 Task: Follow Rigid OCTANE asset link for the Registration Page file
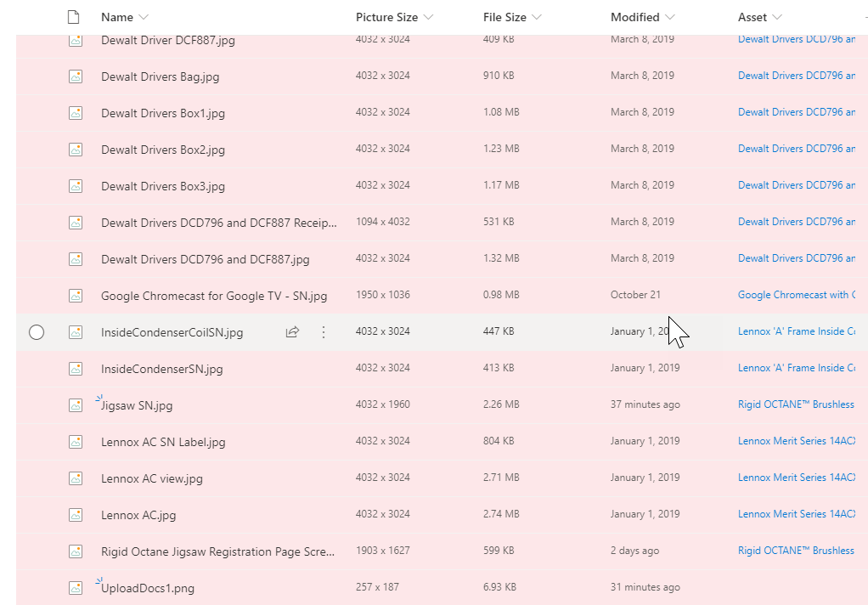[796, 551]
